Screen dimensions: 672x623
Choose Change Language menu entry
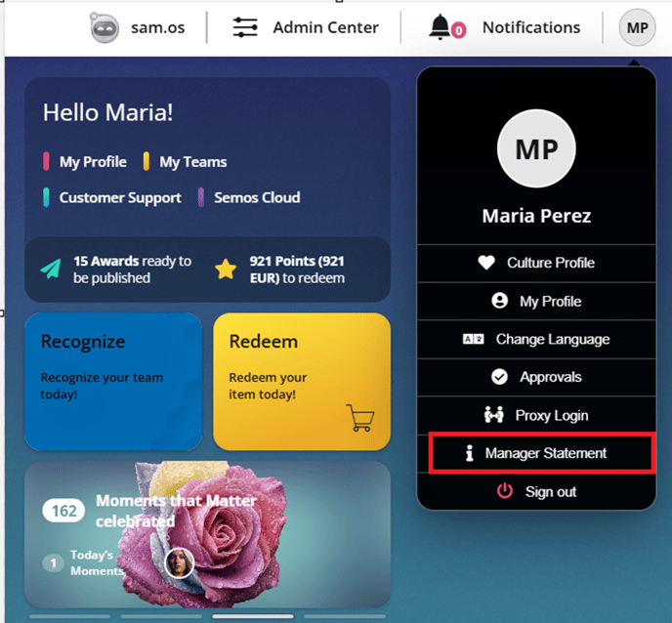click(x=536, y=340)
